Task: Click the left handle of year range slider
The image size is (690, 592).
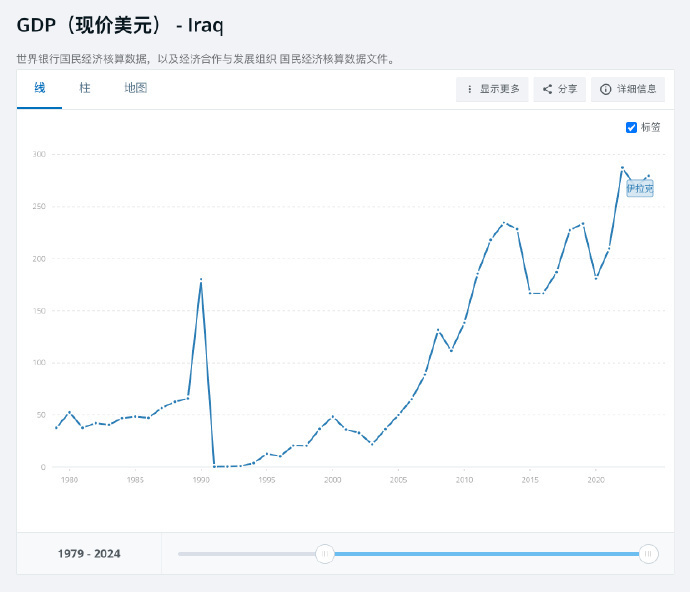Action: [x=324, y=553]
